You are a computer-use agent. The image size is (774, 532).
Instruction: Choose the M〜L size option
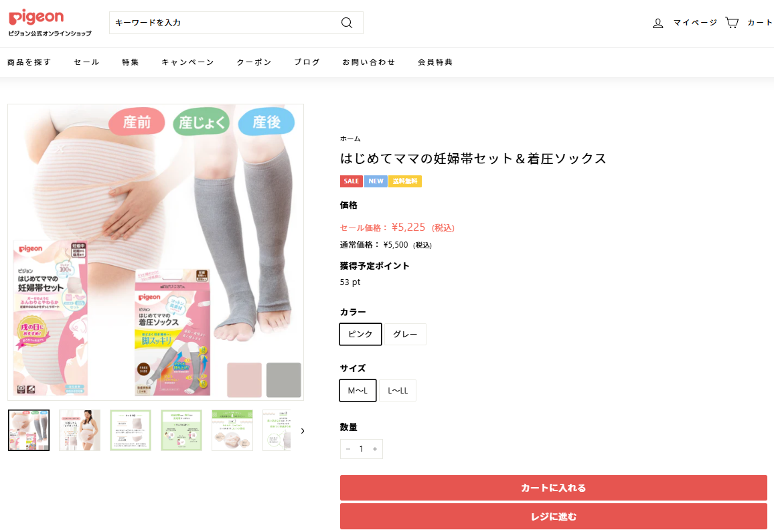358,390
